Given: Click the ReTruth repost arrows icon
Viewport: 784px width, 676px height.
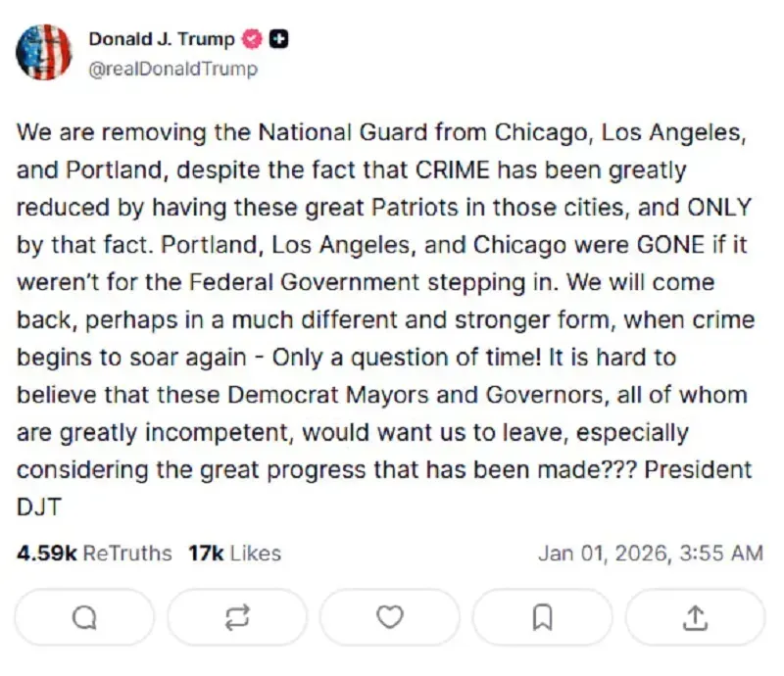Looking at the screenshot, I should coord(236,617).
